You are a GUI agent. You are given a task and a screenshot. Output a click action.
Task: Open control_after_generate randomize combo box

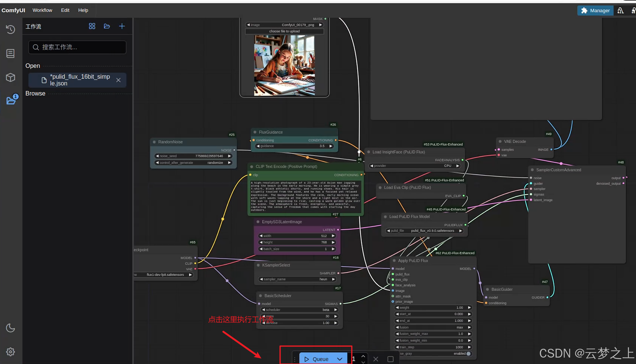coord(193,163)
